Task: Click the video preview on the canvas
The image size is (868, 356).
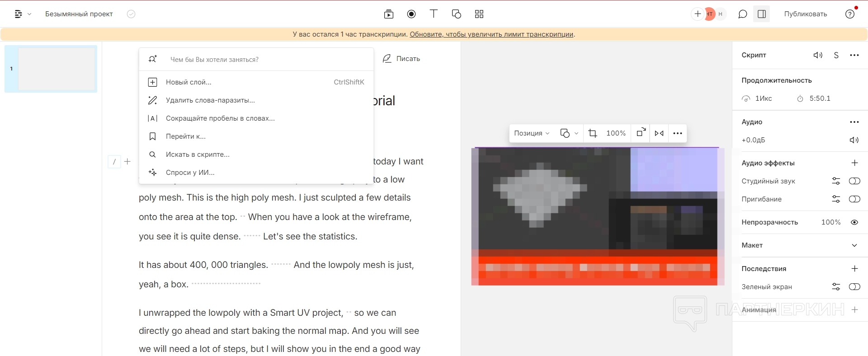Action: click(x=598, y=216)
